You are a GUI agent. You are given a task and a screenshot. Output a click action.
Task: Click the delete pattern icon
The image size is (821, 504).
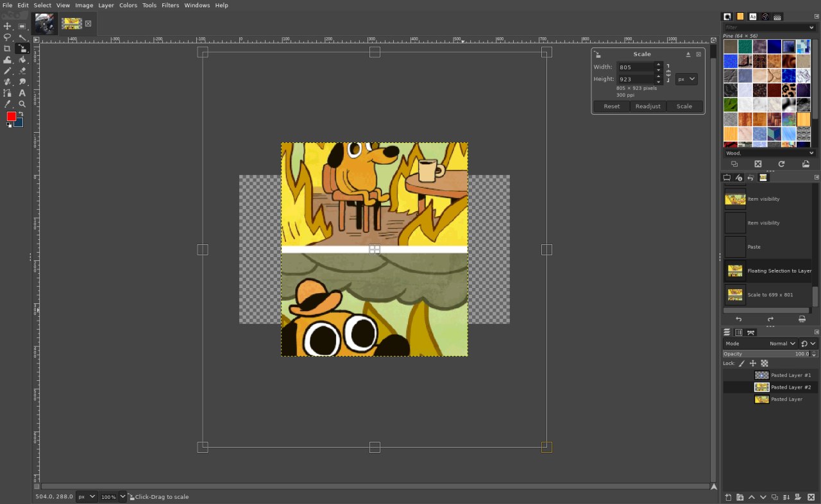[x=758, y=164]
